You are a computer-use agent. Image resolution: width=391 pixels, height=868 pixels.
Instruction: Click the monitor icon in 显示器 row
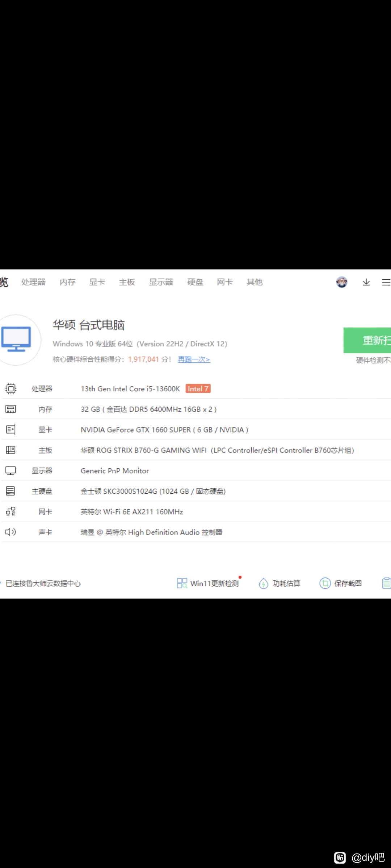[11, 471]
